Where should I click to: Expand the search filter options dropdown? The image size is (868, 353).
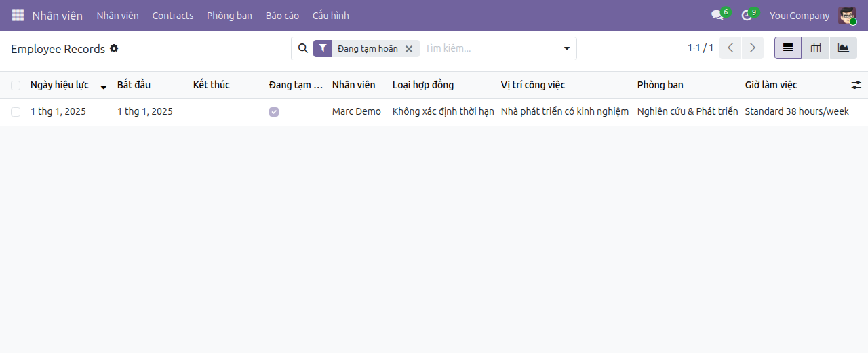[567, 48]
